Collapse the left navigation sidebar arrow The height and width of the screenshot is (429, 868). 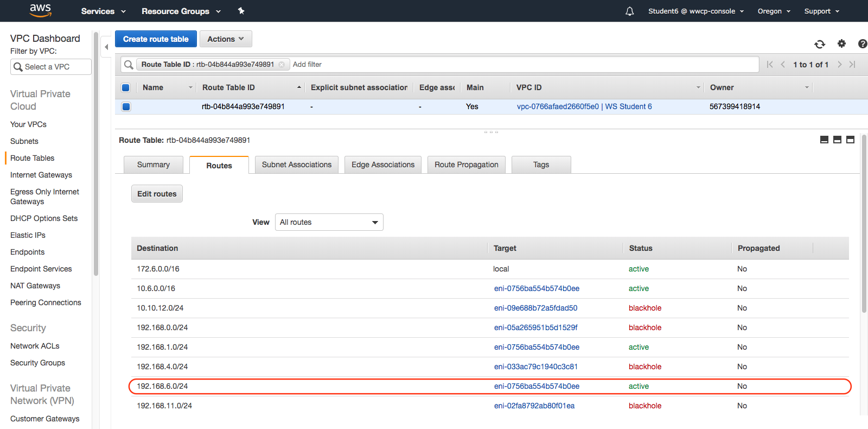(x=106, y=47)
